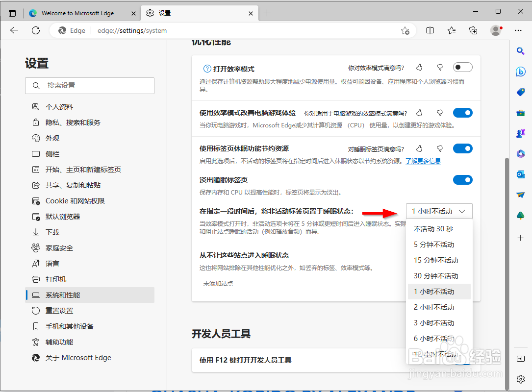This screenshot has width=532, height=392.
Task: Toggle 打开效率模式 switch
Action: point(462,67)
